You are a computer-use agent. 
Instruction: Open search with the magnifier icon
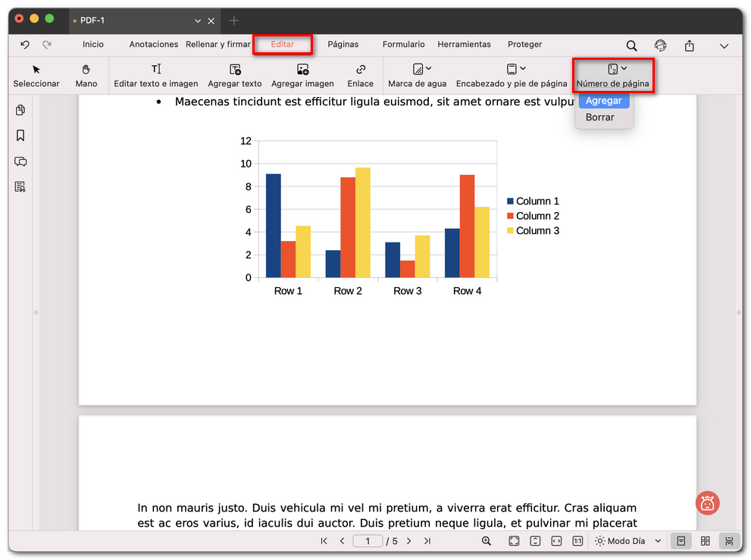632,45
